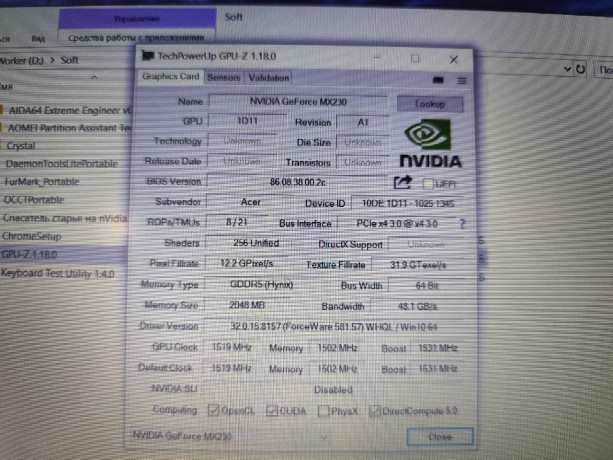Click the GPU Clock value 1519 MHz
Viewport: 613px width, 460px height.
click(231, 347)
